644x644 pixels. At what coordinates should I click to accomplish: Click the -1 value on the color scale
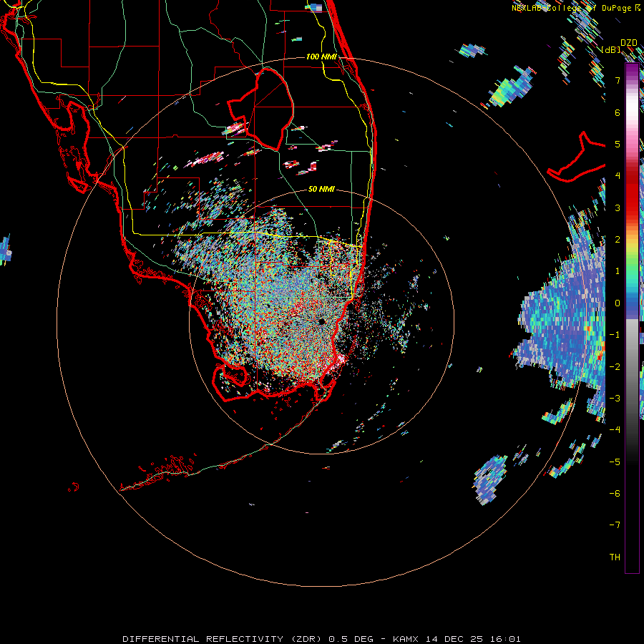[x=615, y=335]
